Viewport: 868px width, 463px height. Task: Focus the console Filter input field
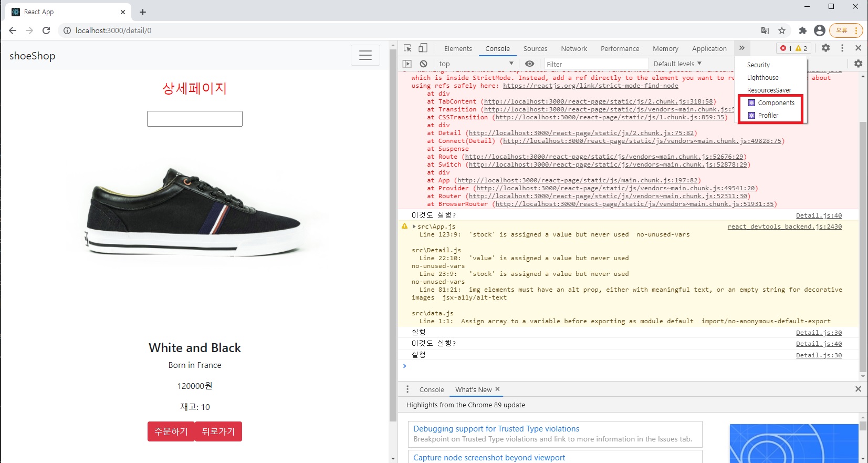point(595,64)
